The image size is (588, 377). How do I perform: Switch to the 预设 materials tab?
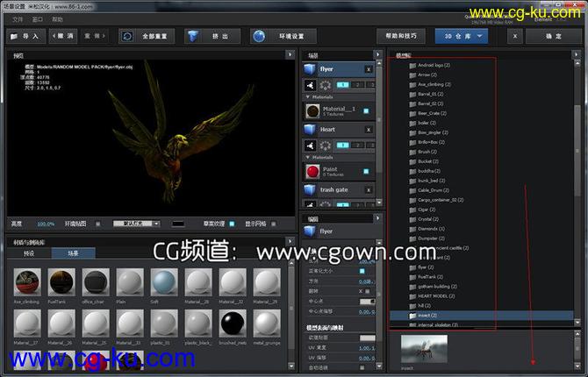click(x=29, y=253)
